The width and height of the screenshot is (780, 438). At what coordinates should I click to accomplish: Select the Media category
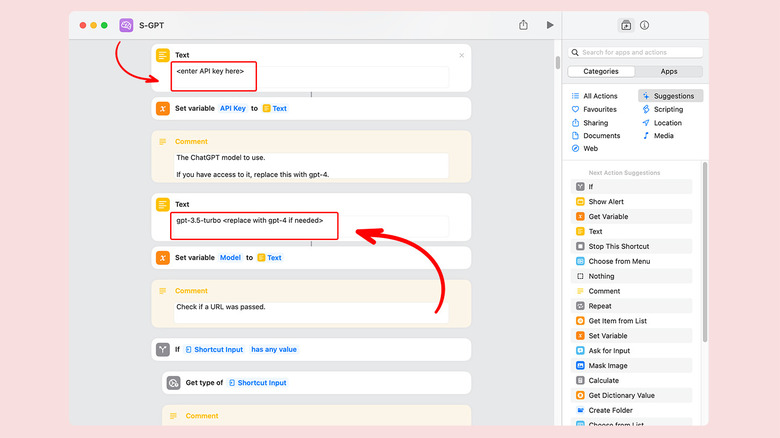point(646,135)
